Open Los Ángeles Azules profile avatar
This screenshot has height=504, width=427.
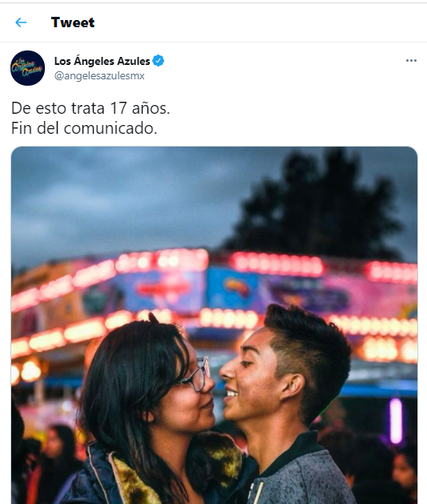pos(27,68)
